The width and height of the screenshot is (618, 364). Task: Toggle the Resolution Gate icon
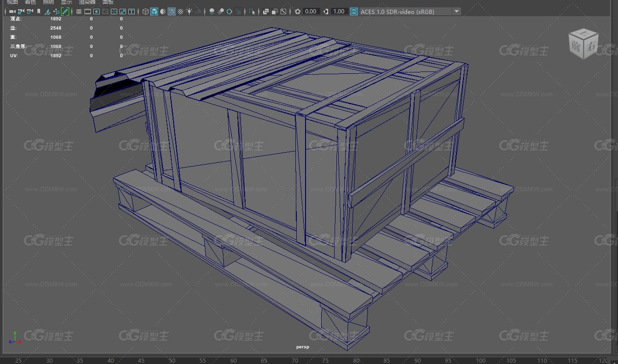coord(96,12)
